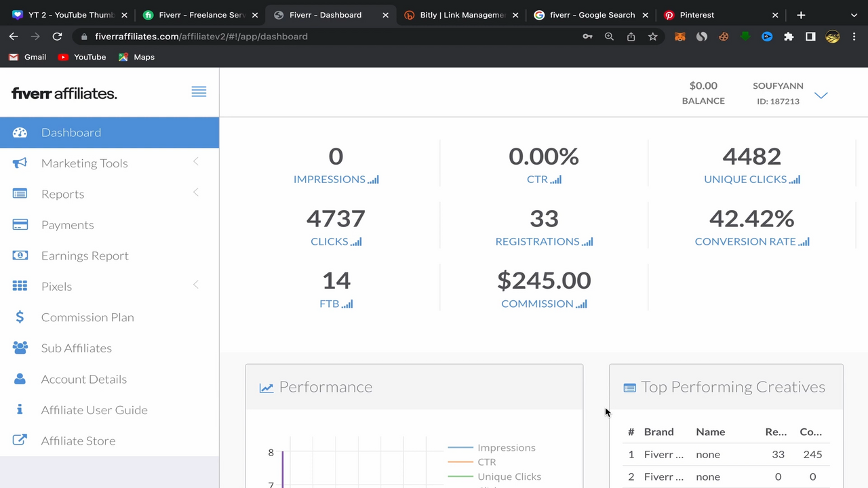
Task: Open Payments in the sidebar menu
Action: 109,225
